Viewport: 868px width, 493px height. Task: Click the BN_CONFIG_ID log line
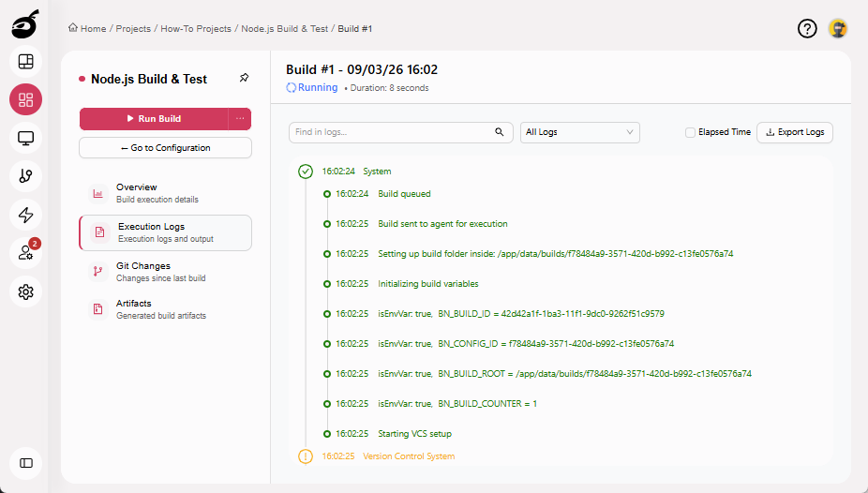click(x=526, y=344)
